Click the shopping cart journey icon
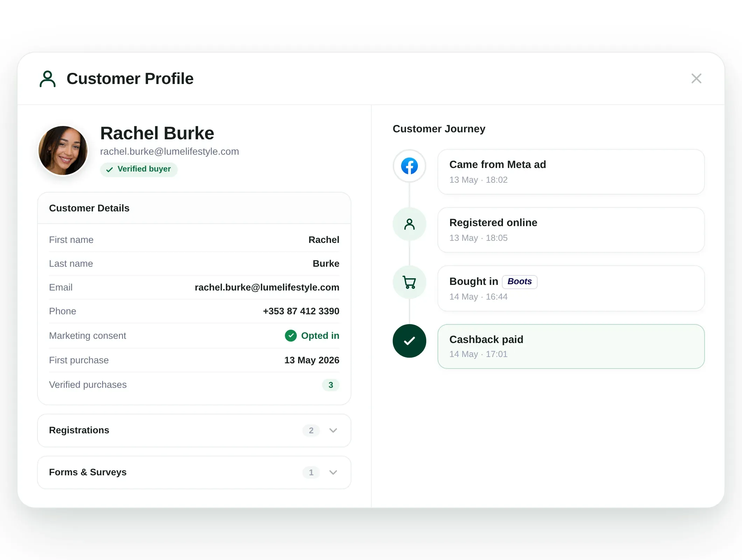The height and width of the screenshot is (560, 742). [409, 282]
